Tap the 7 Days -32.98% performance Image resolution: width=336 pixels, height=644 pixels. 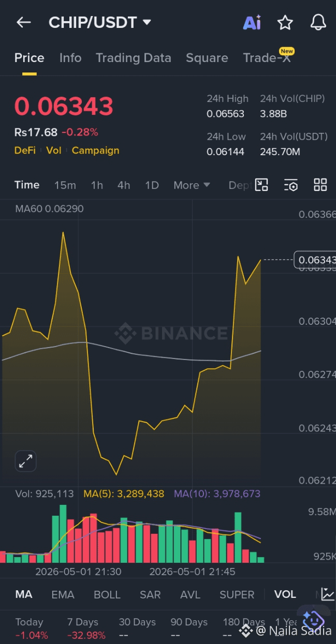[86, 628]
